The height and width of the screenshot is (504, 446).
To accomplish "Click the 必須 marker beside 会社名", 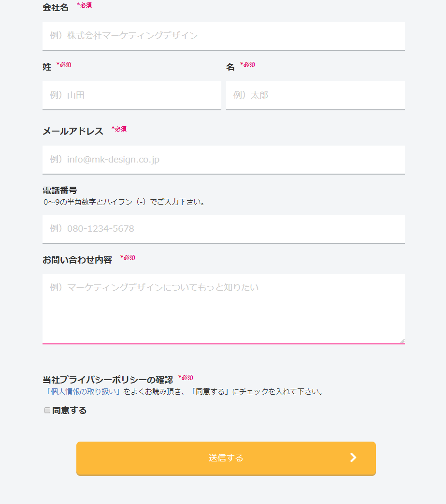I will click(84, 5).
